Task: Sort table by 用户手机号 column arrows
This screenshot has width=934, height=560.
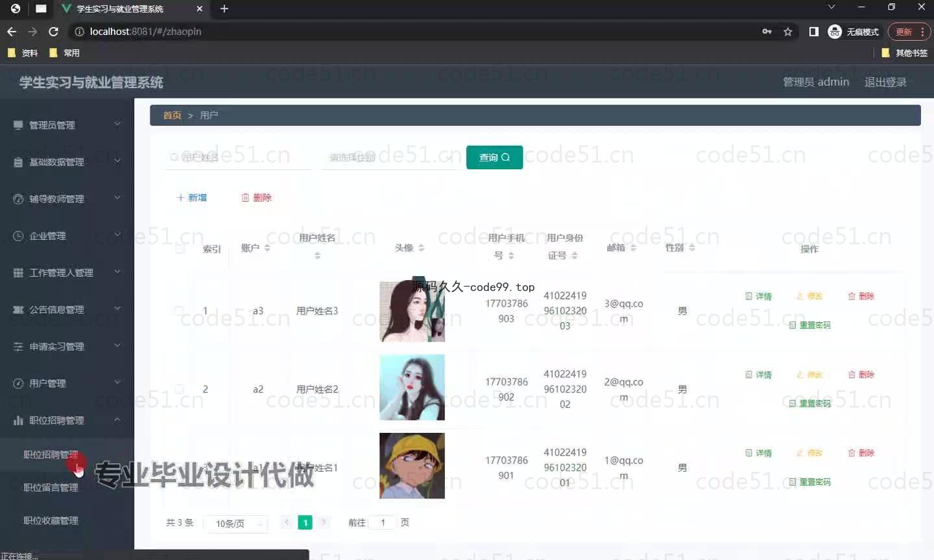Action: click(x=511, y=256)
